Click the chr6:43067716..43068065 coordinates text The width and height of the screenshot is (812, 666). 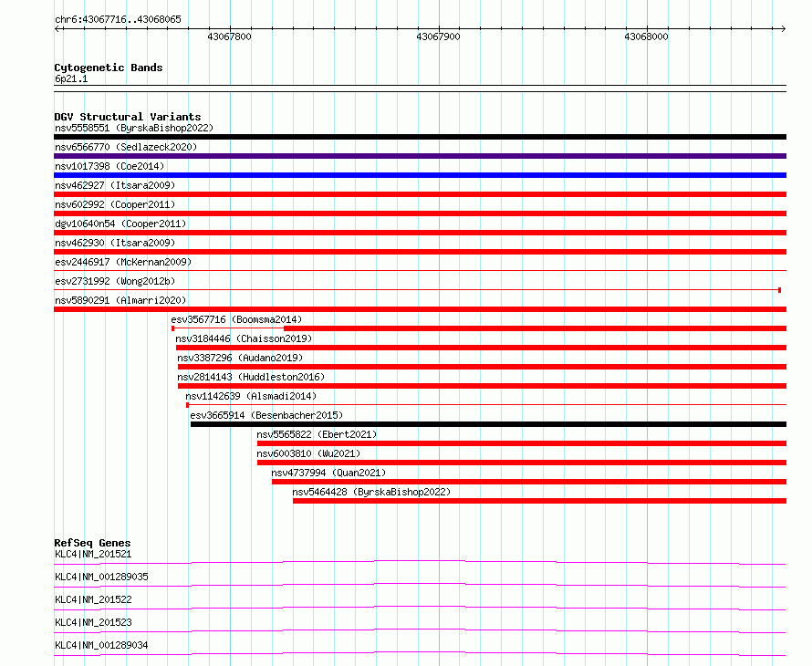pyautogui.click(x=118, y=20)
